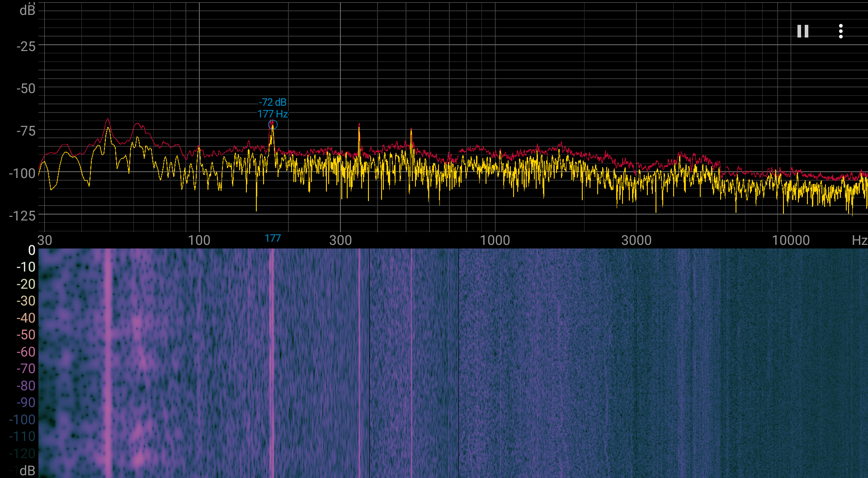Click the '177 Hz' peak frequency label

273,114
